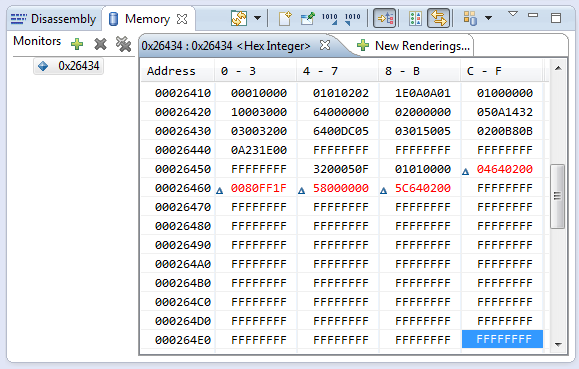Maximize the Memory view panel
The height and width of the screenshot is (369, 579).
(556, 18)
